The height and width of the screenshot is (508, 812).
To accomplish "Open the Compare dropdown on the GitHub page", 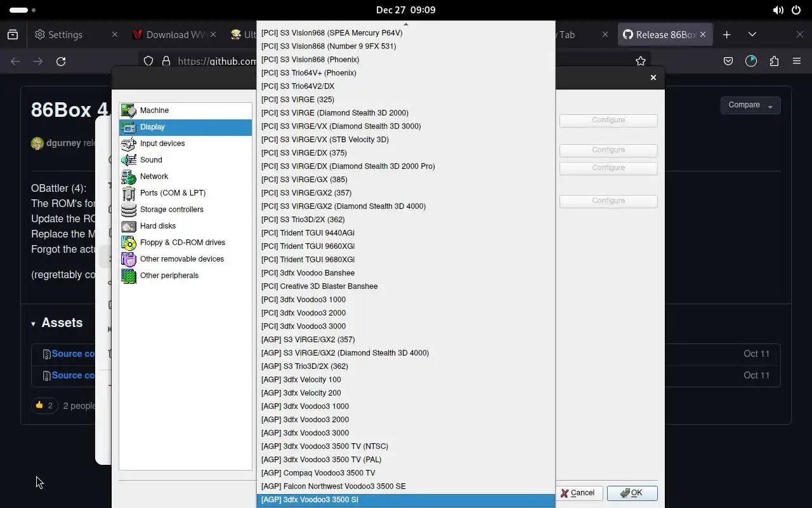I will (x=750, y=105).
